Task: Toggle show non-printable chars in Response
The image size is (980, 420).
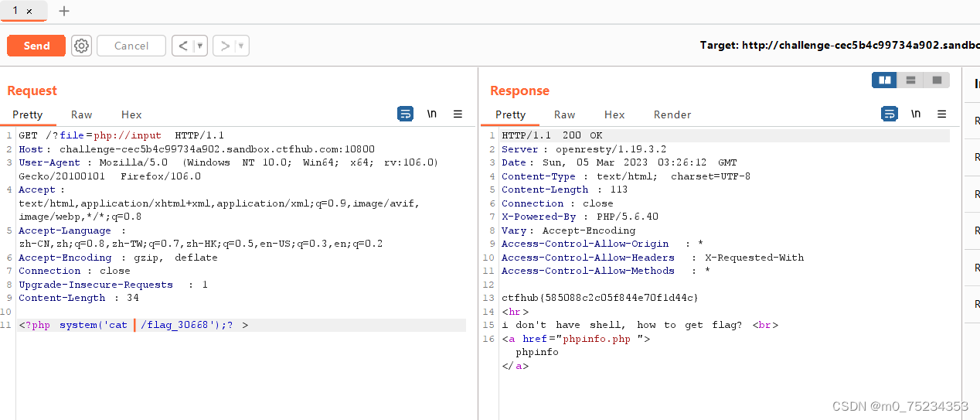Action: click(916, 114)
